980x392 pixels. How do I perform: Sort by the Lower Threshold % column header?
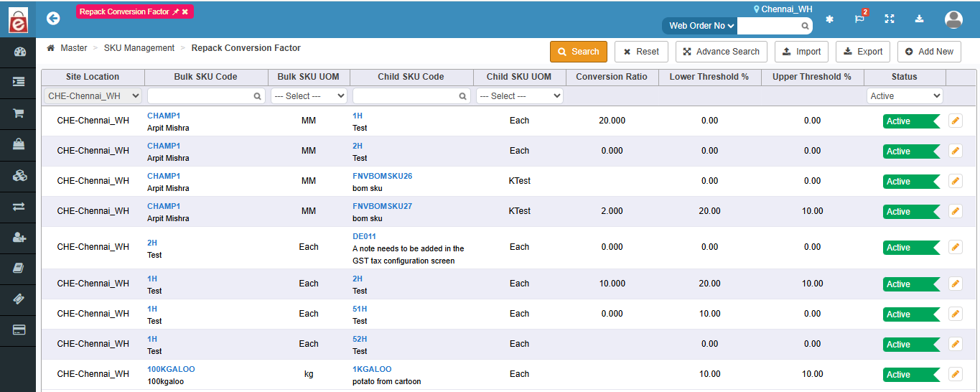pyautogui.click(x=709, y=77)
